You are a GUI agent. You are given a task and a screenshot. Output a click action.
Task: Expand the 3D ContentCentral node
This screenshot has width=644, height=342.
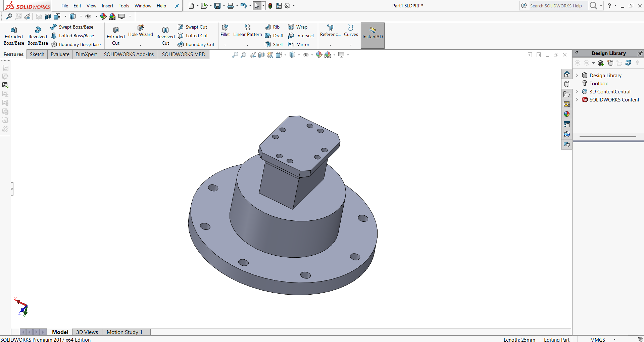pyautogui.click(x=577, y=91)
